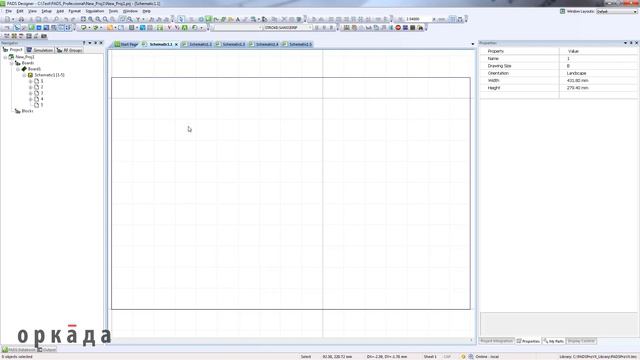Screen dimensions: 640x360
Task: Click the Schematic1 [1-5] node icon
Action: (x=30, y=75)
